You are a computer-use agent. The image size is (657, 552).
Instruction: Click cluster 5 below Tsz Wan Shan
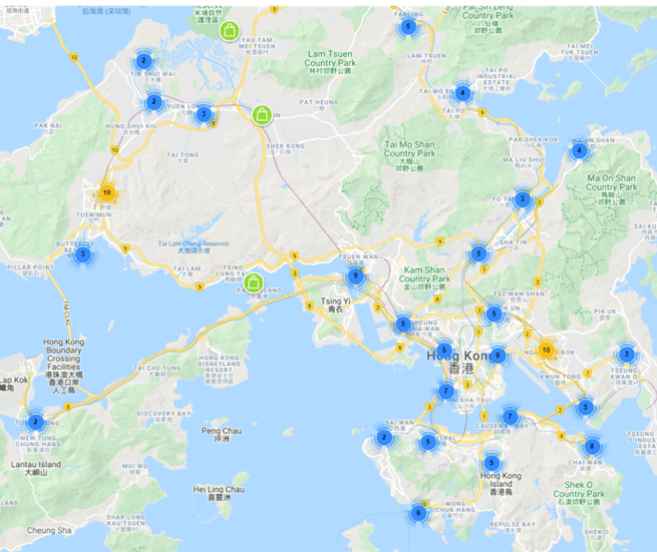click(494, 314)
